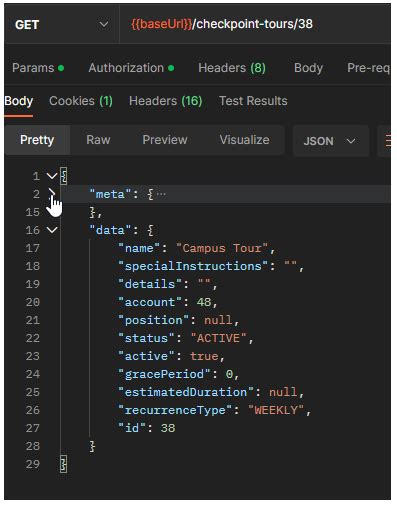Screen dimensions: 397x505
Task: View response Headers (16) tab
Action: [166, 101]
